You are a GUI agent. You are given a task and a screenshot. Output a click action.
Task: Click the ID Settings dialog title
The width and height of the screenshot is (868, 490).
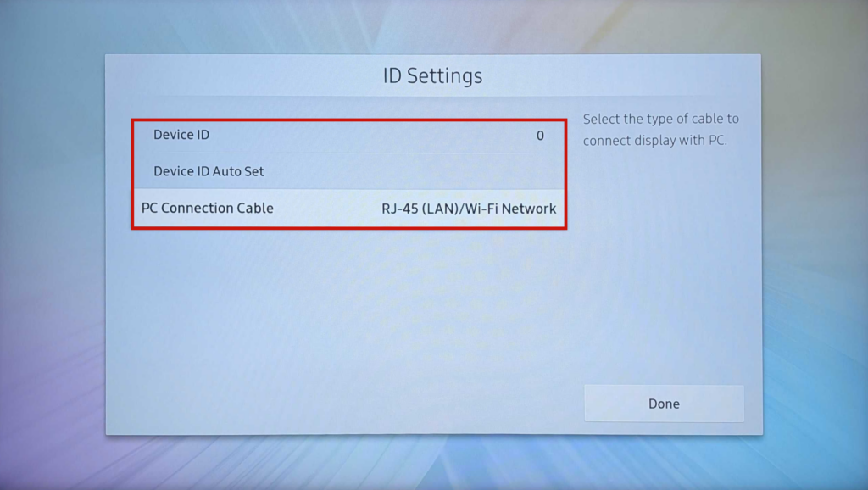(x=432, y=75)
